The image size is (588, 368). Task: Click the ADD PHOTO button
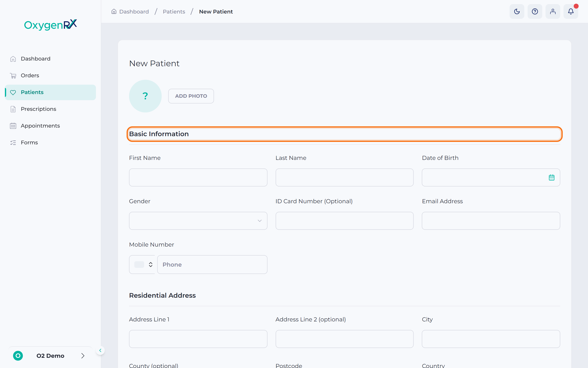click(191, 96)
